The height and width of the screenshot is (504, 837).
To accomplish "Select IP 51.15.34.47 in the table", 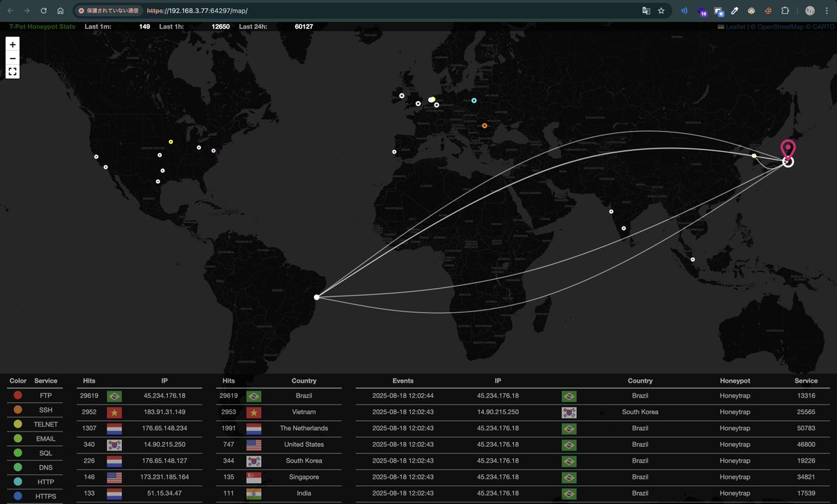I will 165,493.
